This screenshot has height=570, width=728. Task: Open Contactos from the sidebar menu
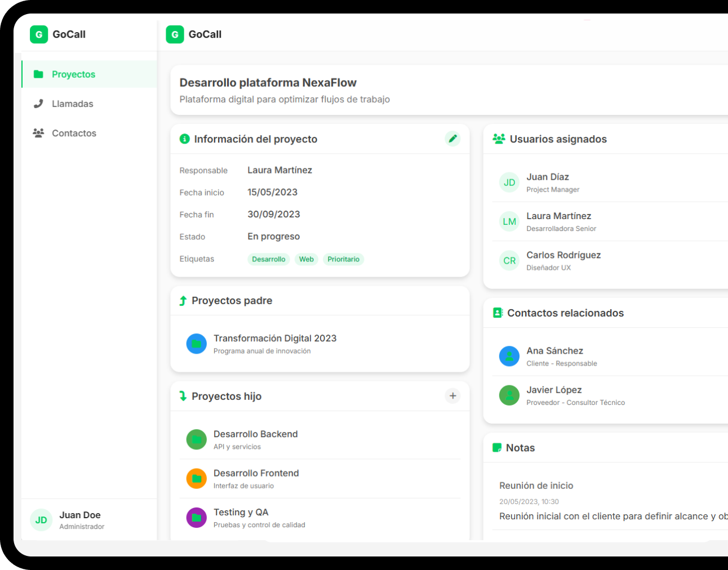74,133
